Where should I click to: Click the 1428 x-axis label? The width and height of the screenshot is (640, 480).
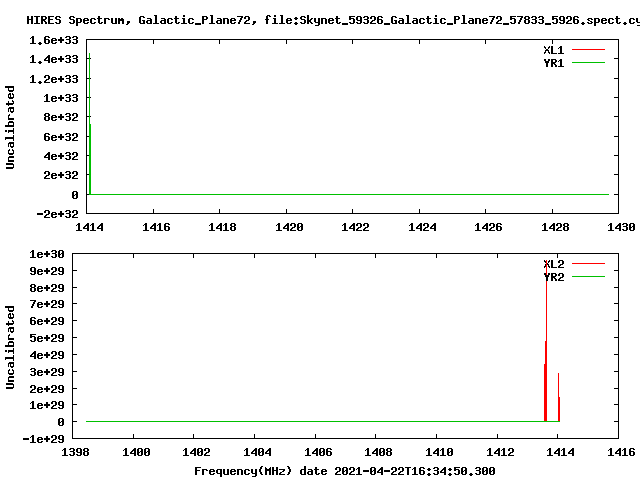point(555,227)
